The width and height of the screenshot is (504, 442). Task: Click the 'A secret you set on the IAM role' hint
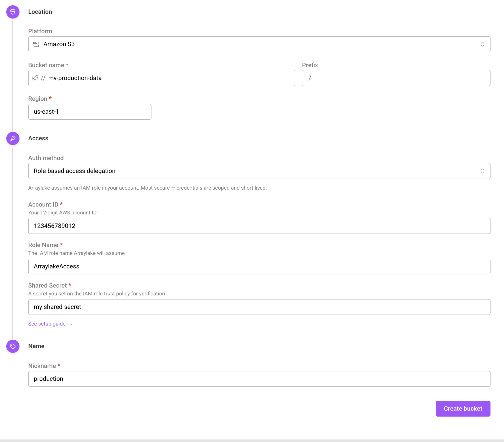click(96, 294)
